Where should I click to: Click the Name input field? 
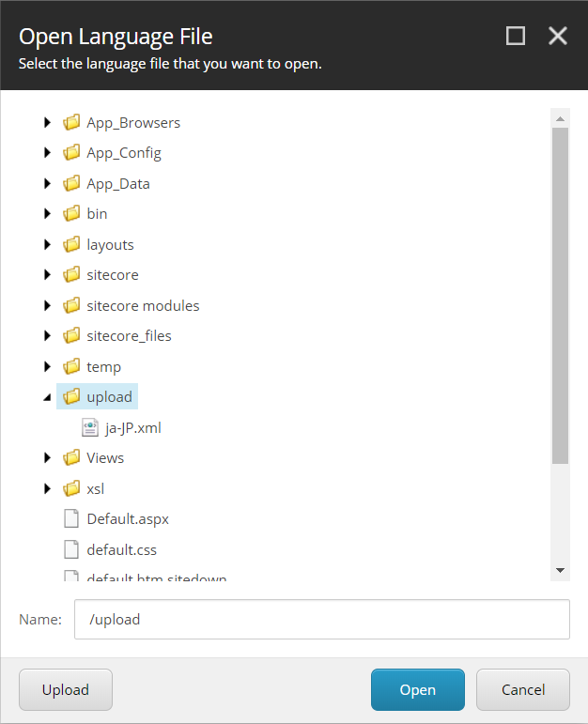322,619
